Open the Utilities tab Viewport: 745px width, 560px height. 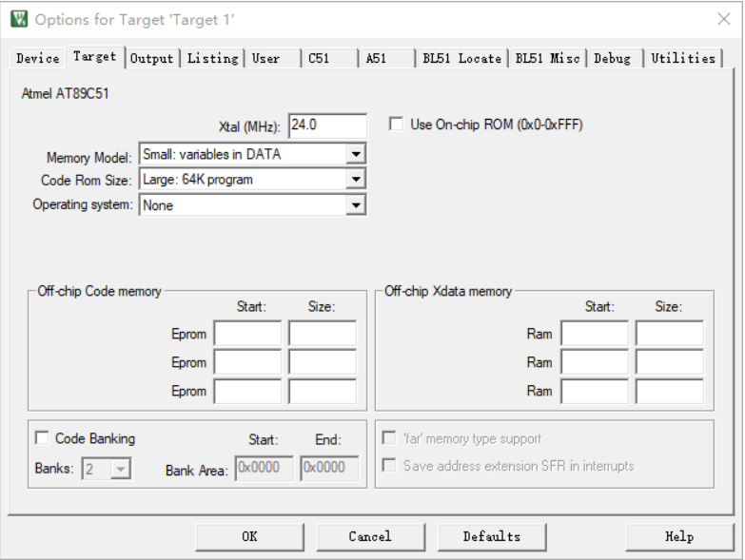coord(683,58)
